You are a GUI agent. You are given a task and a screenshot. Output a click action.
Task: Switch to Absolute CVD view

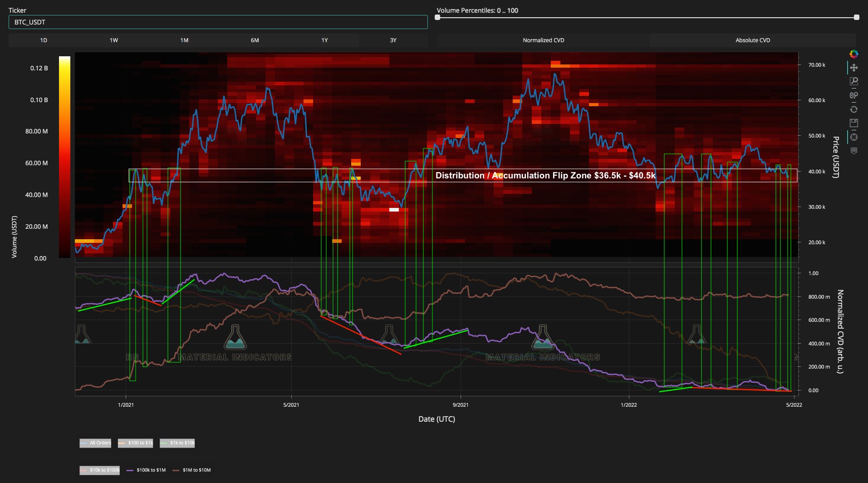point(753,40)
